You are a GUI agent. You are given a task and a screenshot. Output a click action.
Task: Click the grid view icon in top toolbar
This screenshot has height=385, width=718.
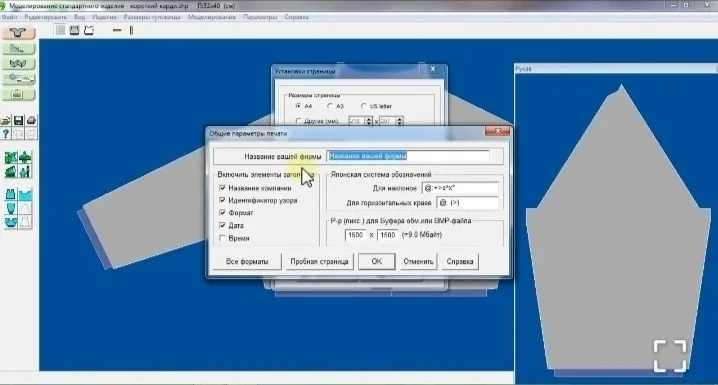pyautogui.click(x=60, y=30)
